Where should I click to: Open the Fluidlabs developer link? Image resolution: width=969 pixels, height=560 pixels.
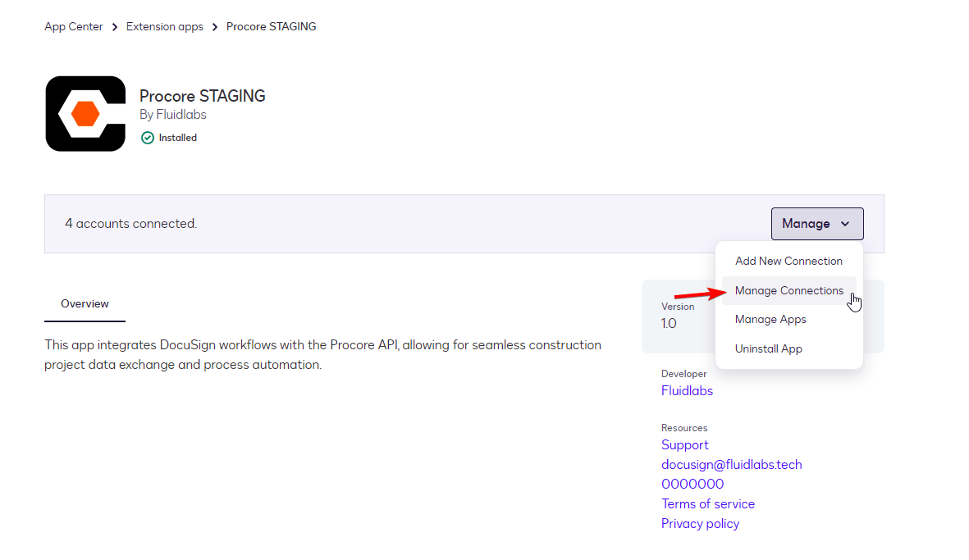(687, 391)
